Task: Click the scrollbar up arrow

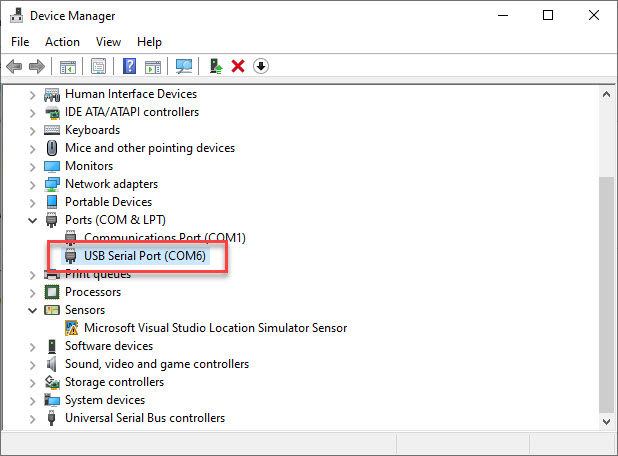Action: click(x=607, y=94)
